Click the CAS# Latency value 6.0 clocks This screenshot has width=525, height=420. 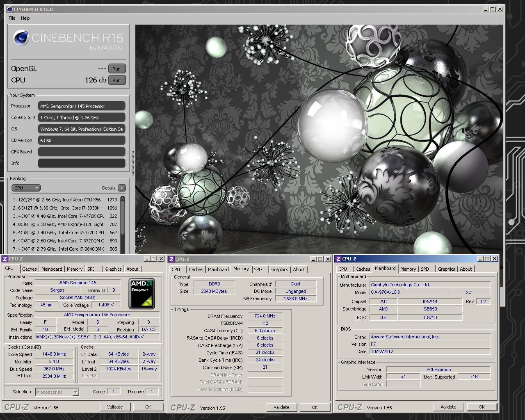[265, 331]
